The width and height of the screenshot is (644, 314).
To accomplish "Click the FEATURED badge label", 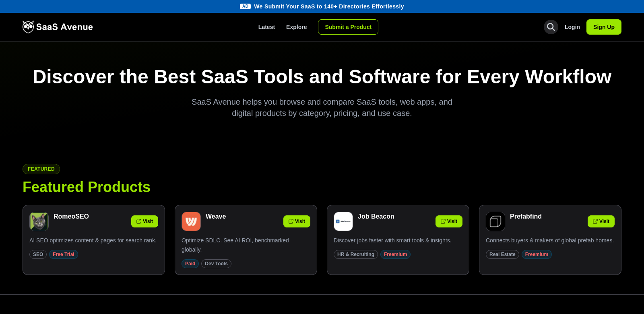I will click(x=41, y=169).
